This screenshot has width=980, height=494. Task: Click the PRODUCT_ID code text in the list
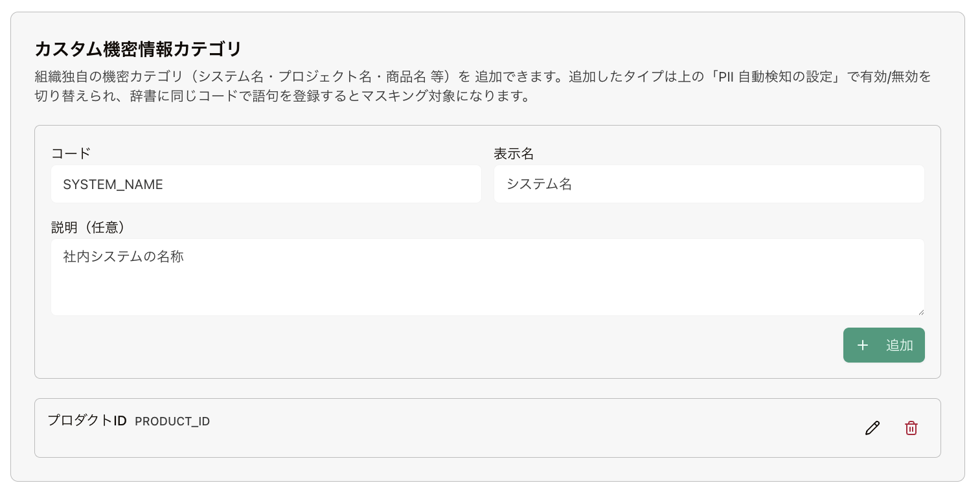(x=172, y=421)
